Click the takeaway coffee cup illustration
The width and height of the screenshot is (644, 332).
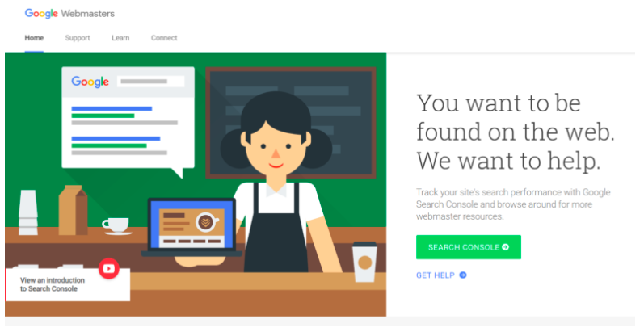(x=364, y=262)
